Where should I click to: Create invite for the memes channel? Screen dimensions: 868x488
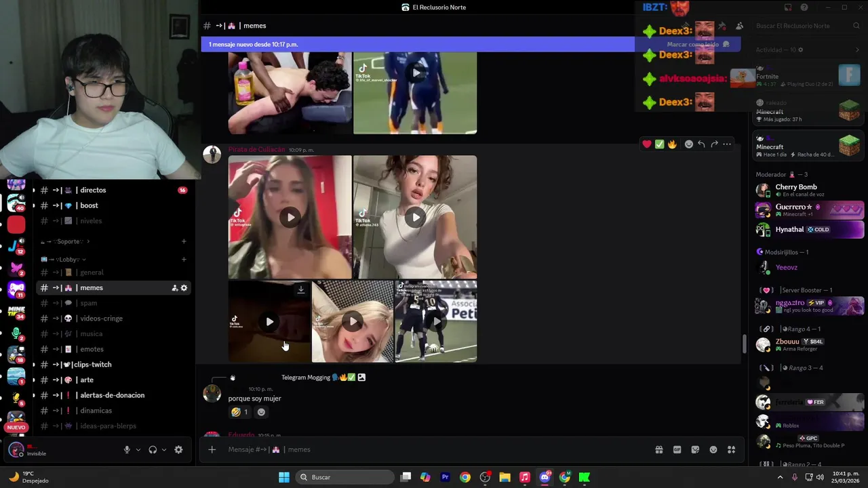click(174, 288)
